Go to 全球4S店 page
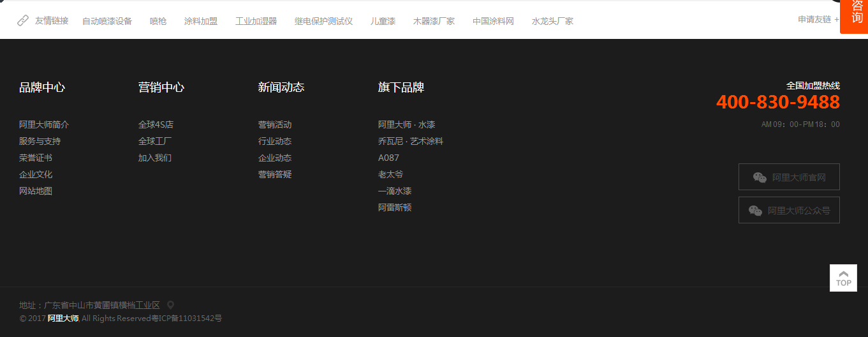Image resolution: width=868 pixels, height=337 pixels. pyautogui.click(x=156, y=124)
